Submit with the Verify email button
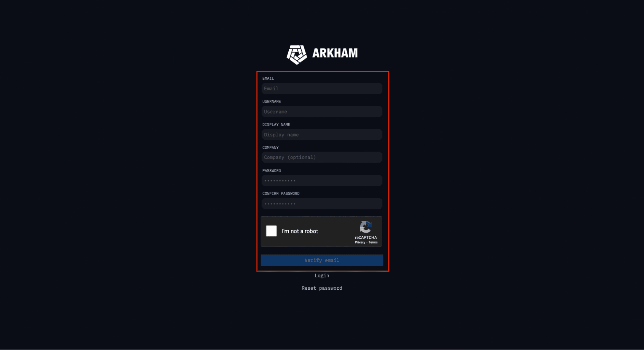This screenshot has width=644, height=350. click(322, 260)
